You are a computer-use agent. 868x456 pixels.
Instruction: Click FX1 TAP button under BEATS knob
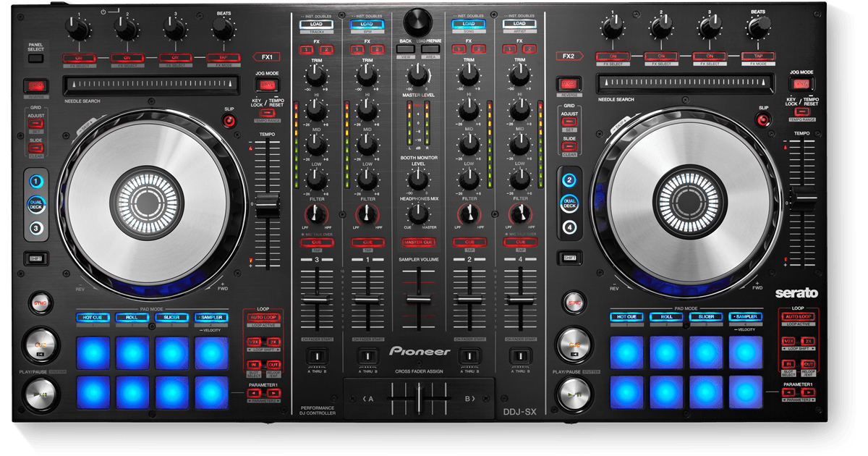pos(224,57)
